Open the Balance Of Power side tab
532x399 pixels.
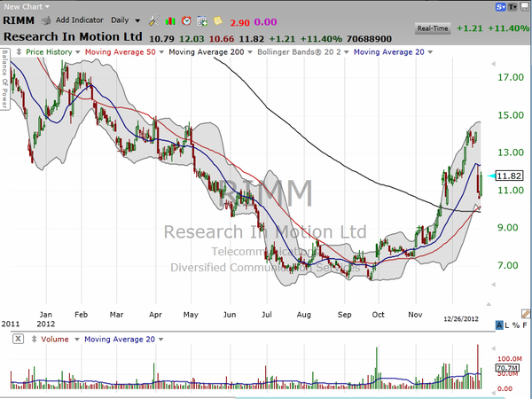[x=4, y=79]
